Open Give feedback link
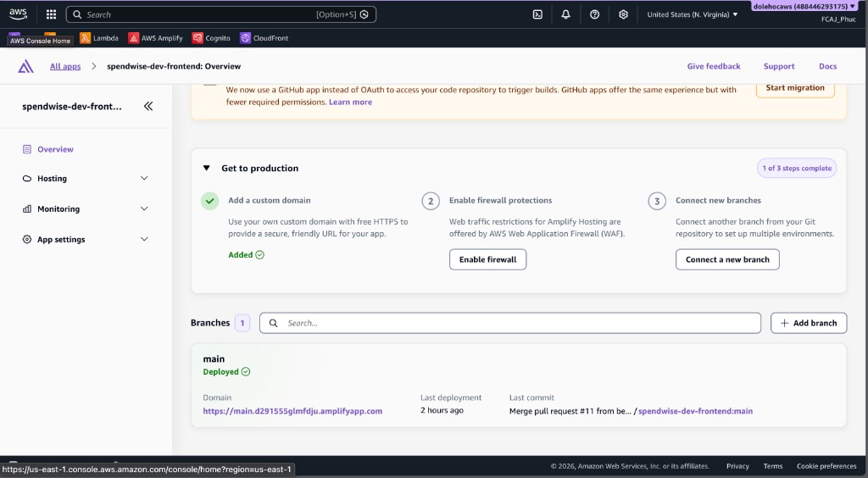The height and width of the screenshot is (478, 868). pyautogui.click(x=714, y=66)
